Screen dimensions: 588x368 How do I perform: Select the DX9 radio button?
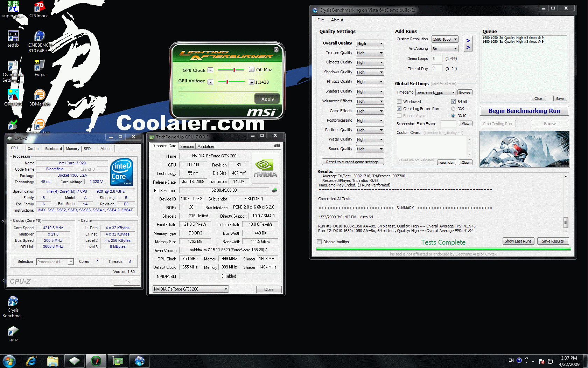(x=453, y=109)
